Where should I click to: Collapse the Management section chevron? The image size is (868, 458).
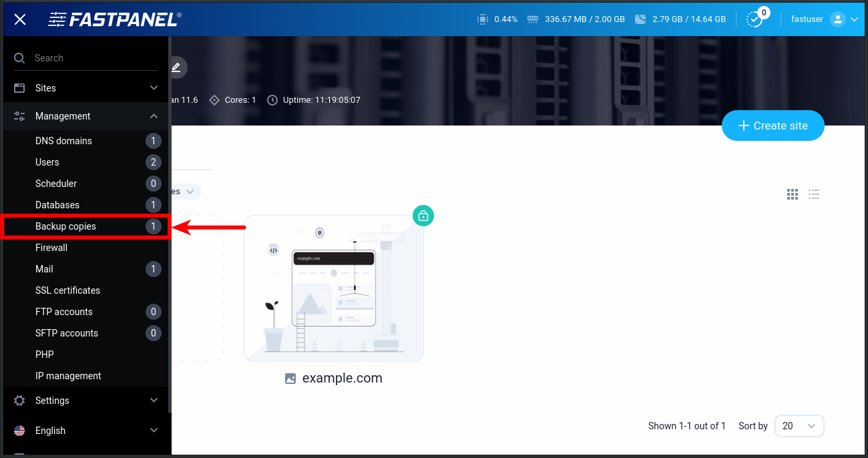154,116
